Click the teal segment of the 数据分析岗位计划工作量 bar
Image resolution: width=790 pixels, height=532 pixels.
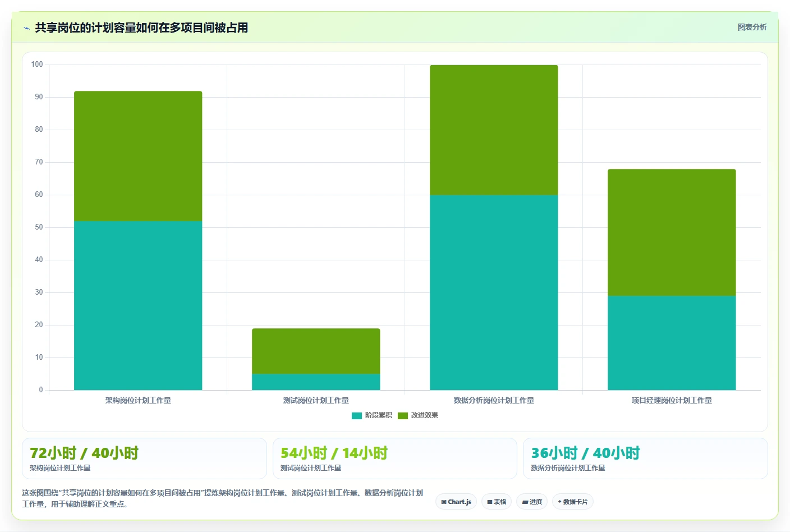494,292
